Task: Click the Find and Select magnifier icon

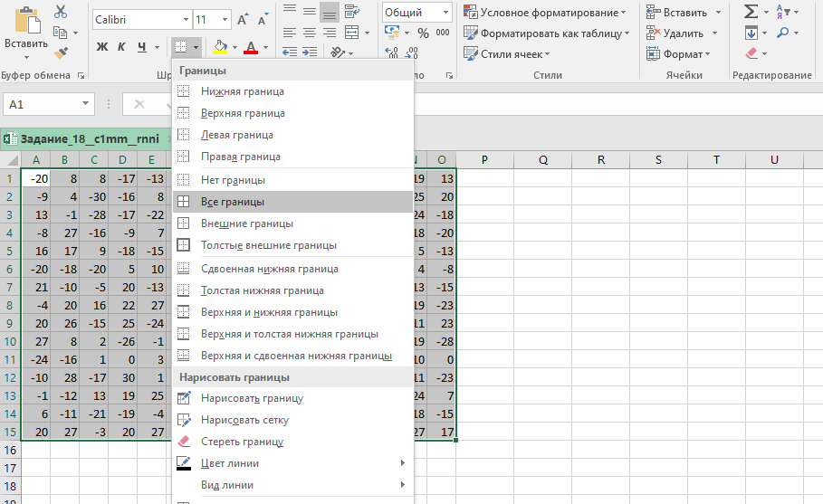Action: [x=782, y=33]
